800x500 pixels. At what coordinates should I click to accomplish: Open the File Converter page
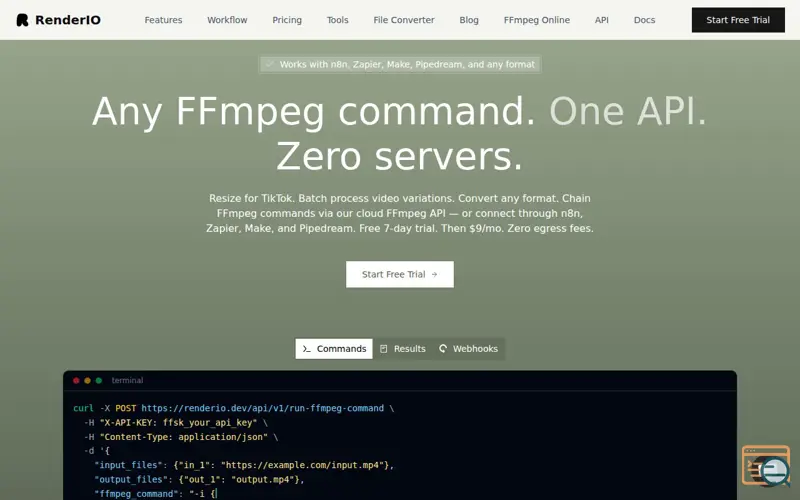coord(404,20)
